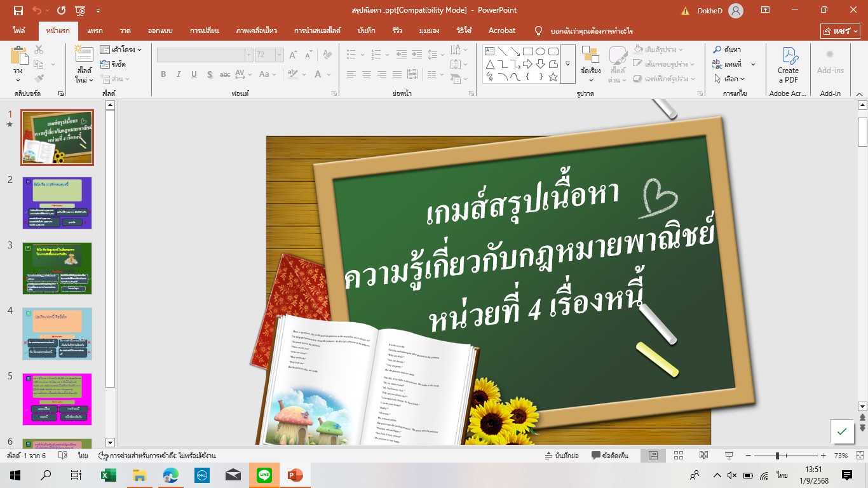Viewport: 868px width, 488px height.
Task: Select the text box shape tool
Action: (489, 51)
